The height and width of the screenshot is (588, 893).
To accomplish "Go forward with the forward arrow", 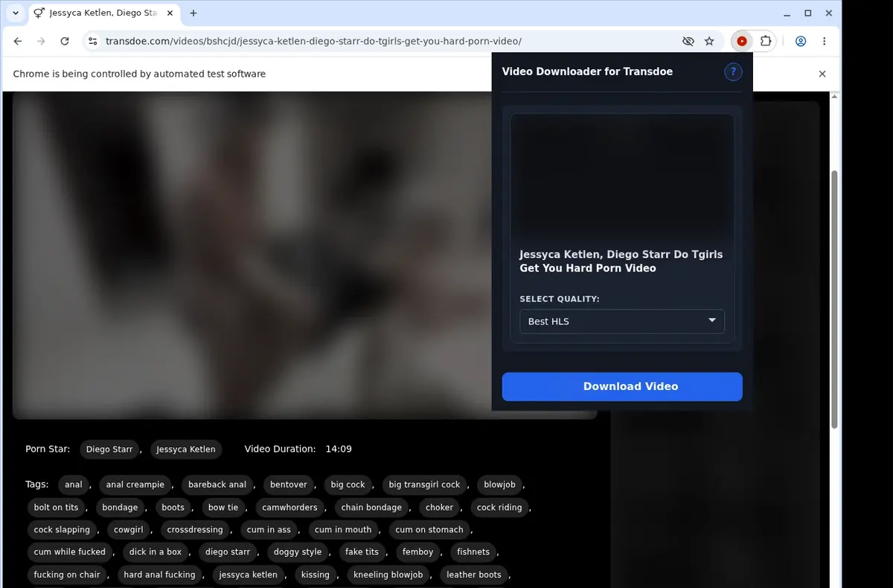I will (x=41, y=42).
